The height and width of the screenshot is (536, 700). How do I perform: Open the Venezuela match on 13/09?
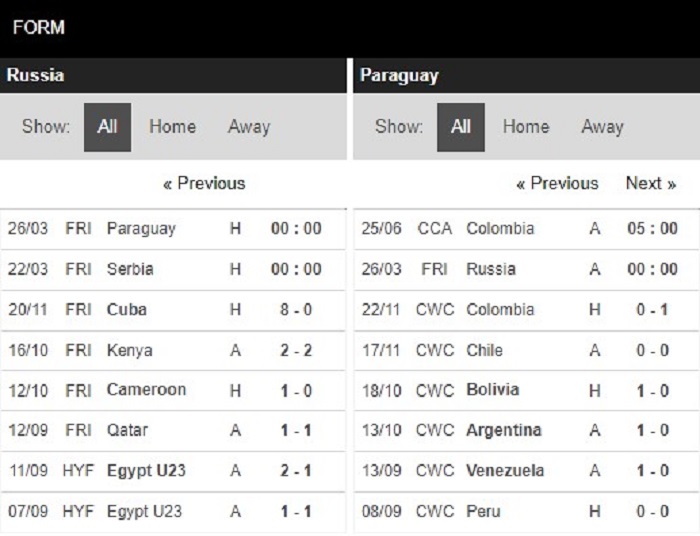coord(527,471)
